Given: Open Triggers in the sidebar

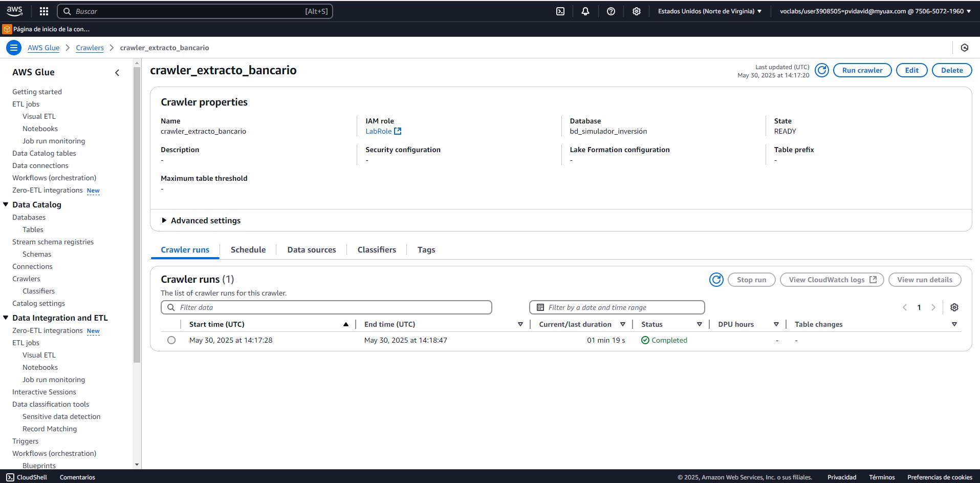Looking at the screenshot, I should tap(25, 441).
